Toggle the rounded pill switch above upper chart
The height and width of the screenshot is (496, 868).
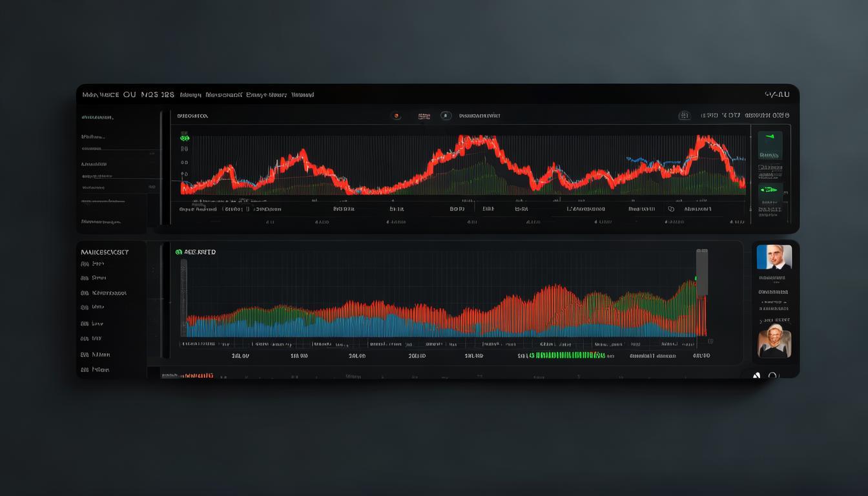click(x=446, y=116)
